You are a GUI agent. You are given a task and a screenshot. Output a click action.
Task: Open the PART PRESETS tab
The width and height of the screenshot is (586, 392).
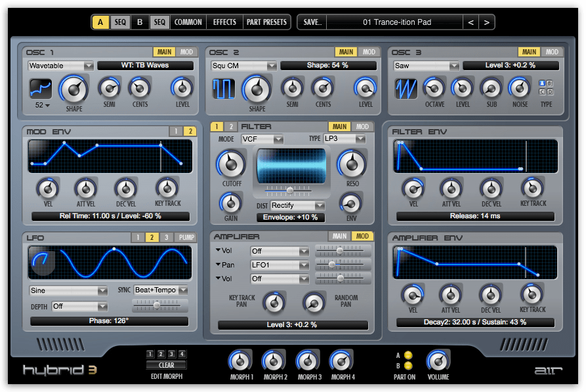point(266,22)
